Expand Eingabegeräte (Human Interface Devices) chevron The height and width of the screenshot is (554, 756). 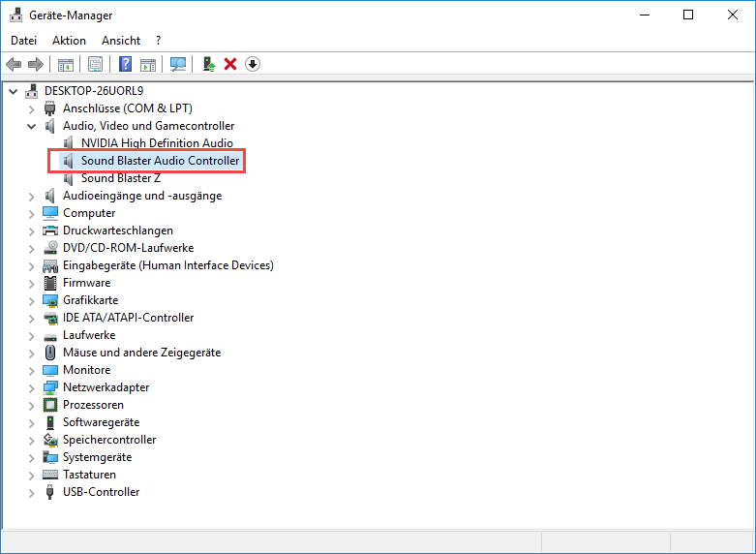click(31, 265)
